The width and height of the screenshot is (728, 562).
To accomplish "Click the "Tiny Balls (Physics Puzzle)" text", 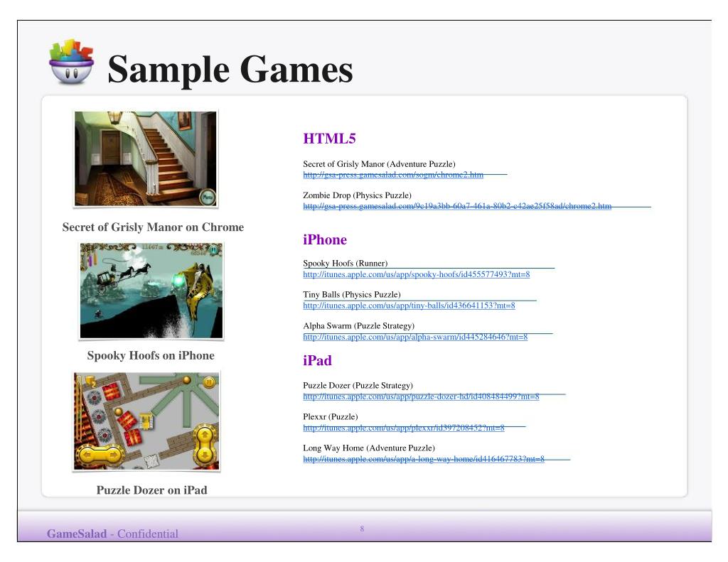I will coord(352,294).
